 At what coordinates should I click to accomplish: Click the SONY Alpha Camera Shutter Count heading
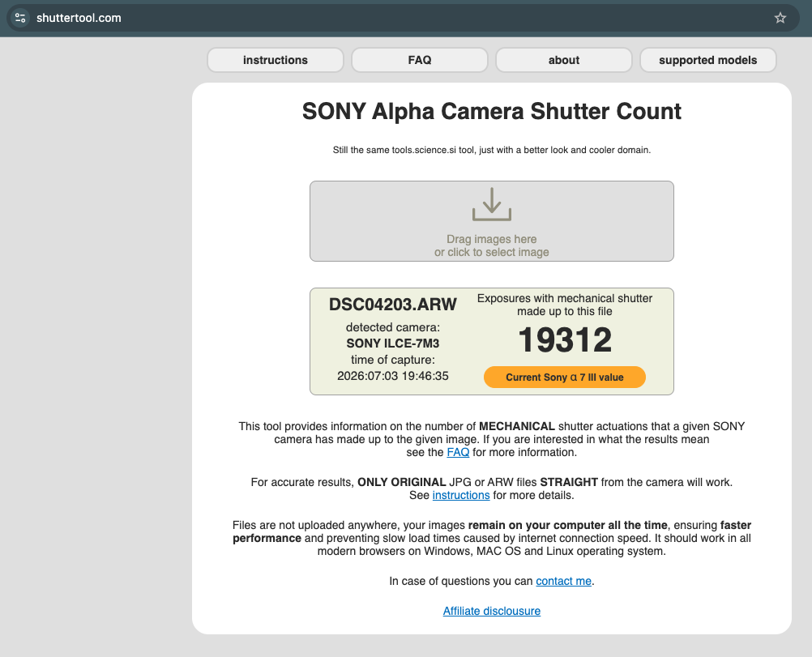pos(491,111)
